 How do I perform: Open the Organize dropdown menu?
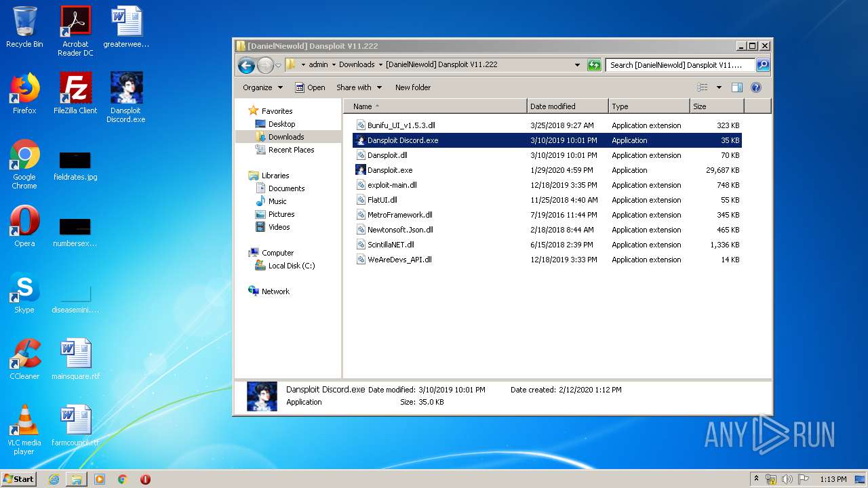pyautogui.click(x=262, y=87)
